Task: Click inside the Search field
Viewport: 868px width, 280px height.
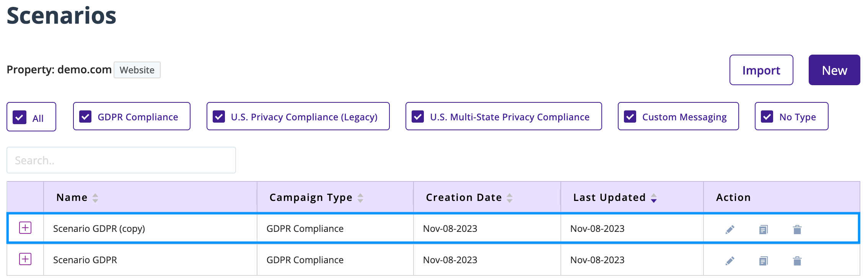Action: pos(121,160)
